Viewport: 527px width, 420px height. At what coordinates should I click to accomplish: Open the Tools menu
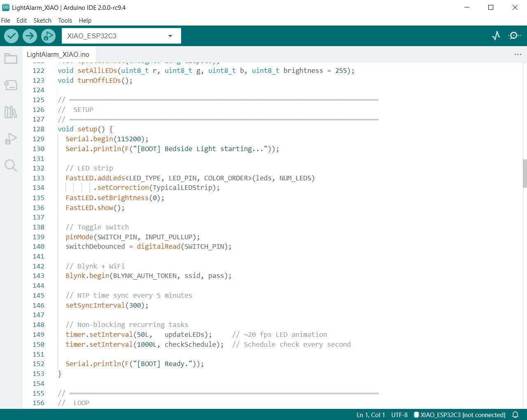[x=65, y=21]
